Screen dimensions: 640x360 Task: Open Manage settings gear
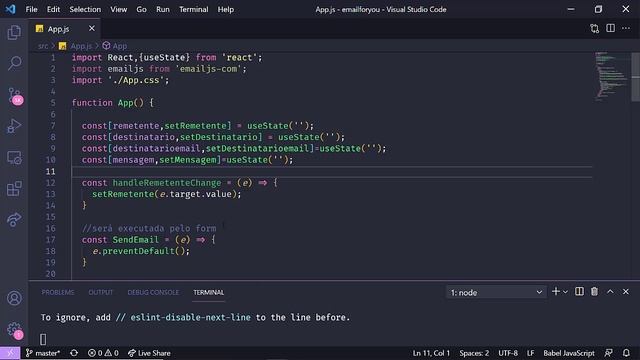pos(15,330)
